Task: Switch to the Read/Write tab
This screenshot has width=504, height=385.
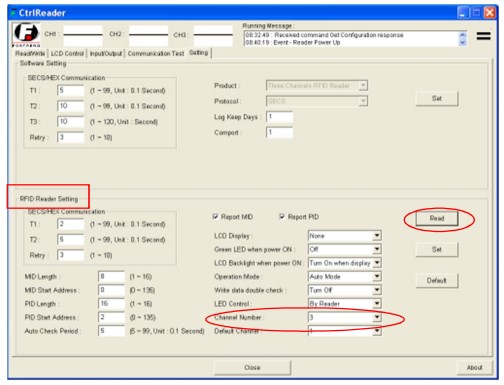Action: tap(30, 53)
